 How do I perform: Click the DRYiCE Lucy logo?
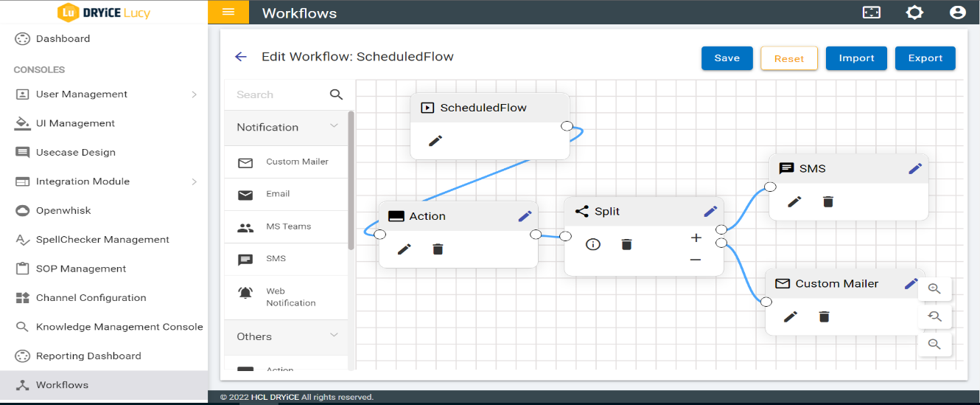104,13
